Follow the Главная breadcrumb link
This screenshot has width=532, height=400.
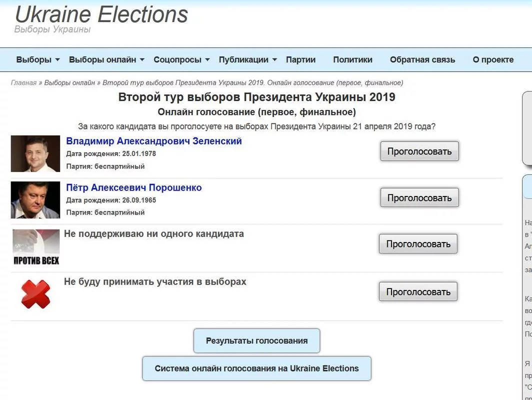click(x=23, y=83)
